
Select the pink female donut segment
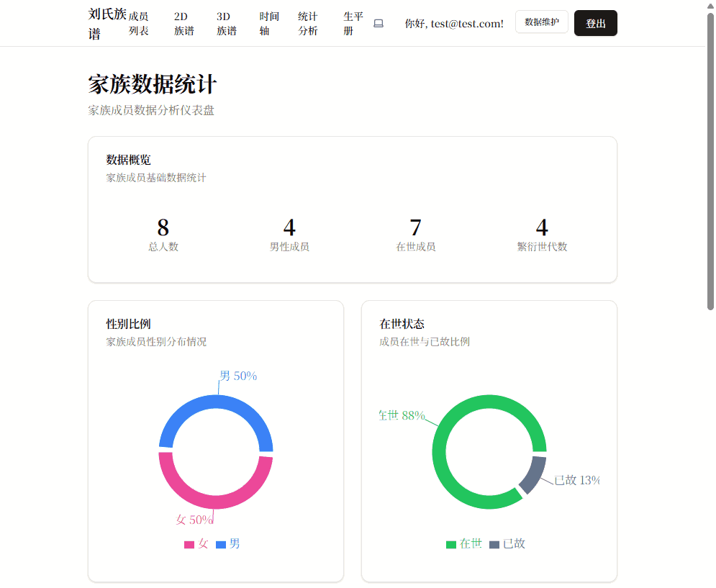click(x=216, y=502)
